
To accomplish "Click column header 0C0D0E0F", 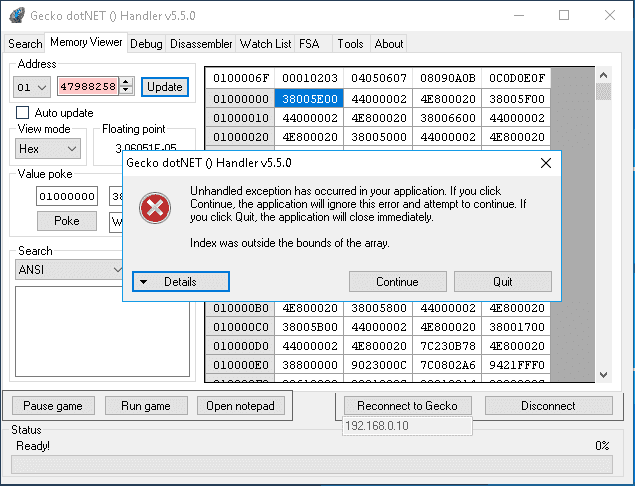I will [x=516, y=78].
